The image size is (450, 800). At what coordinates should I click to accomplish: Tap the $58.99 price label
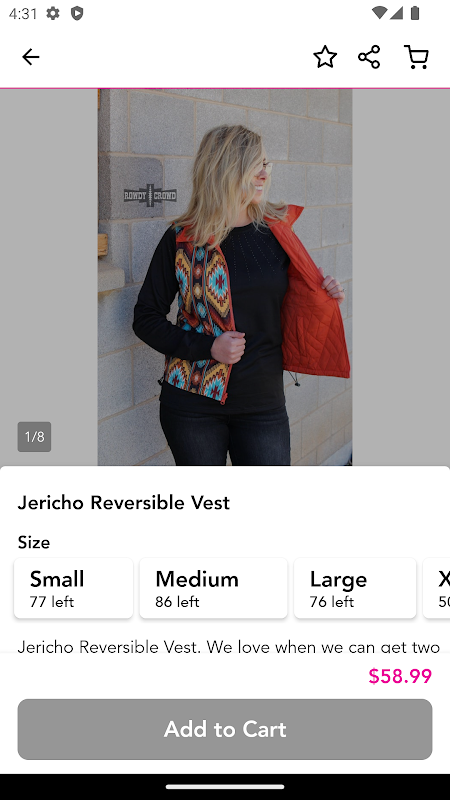coord(400,676)
